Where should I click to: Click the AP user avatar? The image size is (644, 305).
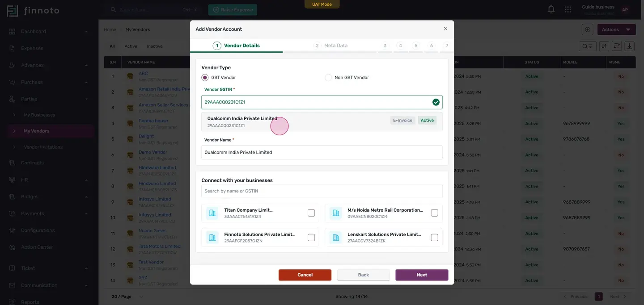625,10
